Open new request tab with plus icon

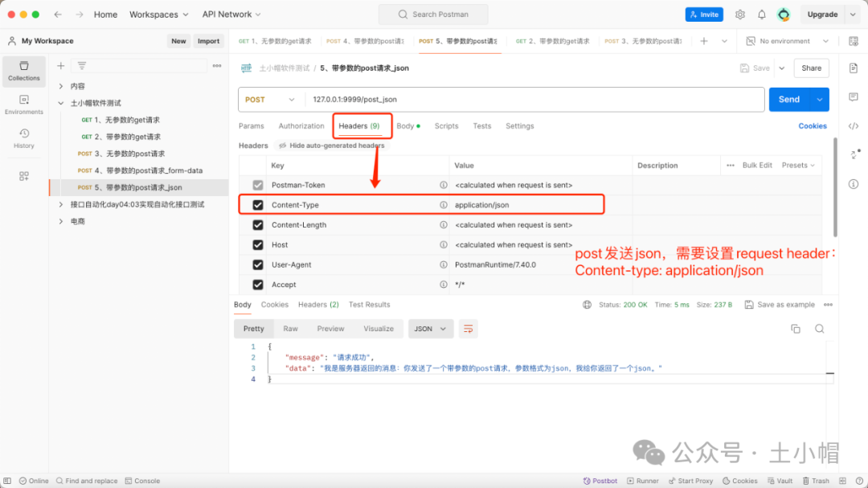pos(704,41)
